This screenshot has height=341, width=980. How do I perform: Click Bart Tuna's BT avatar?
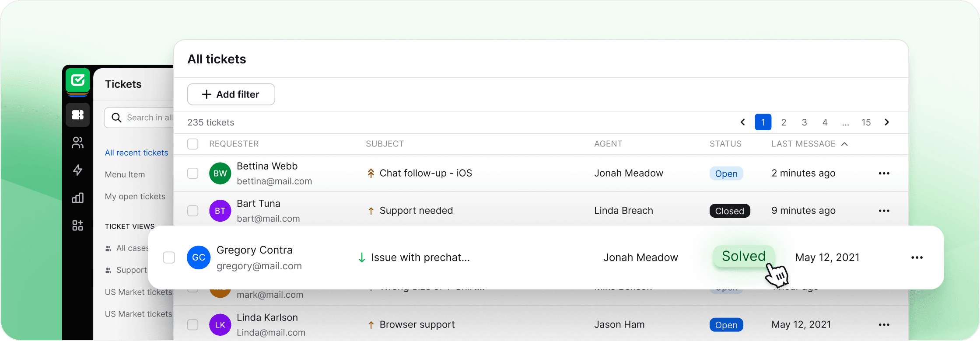[x=220, y=211]
